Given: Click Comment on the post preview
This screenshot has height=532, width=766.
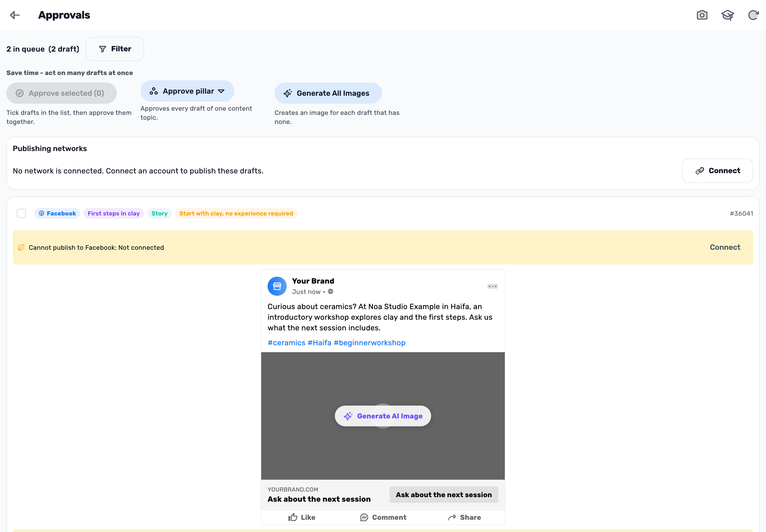Looking at the screenshot, I should [383, 517].
